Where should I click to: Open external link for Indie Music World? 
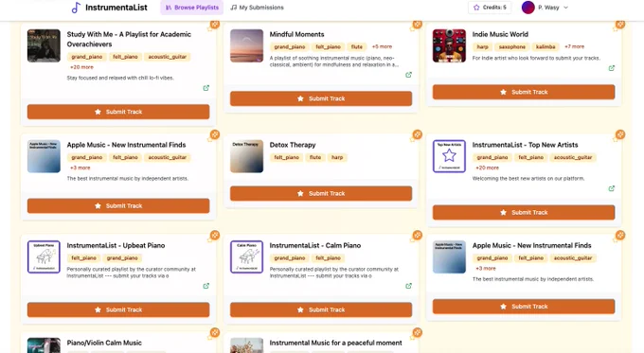click(612, 68)
